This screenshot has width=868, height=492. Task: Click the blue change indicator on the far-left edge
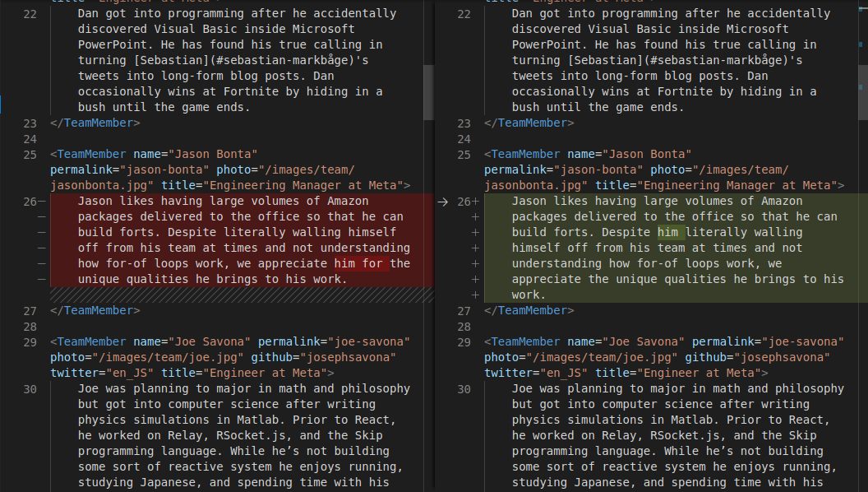(x=2, y=104)
